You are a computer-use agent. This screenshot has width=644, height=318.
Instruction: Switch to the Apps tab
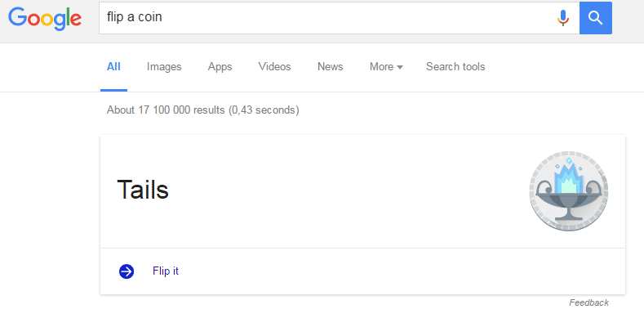[220, 67]
